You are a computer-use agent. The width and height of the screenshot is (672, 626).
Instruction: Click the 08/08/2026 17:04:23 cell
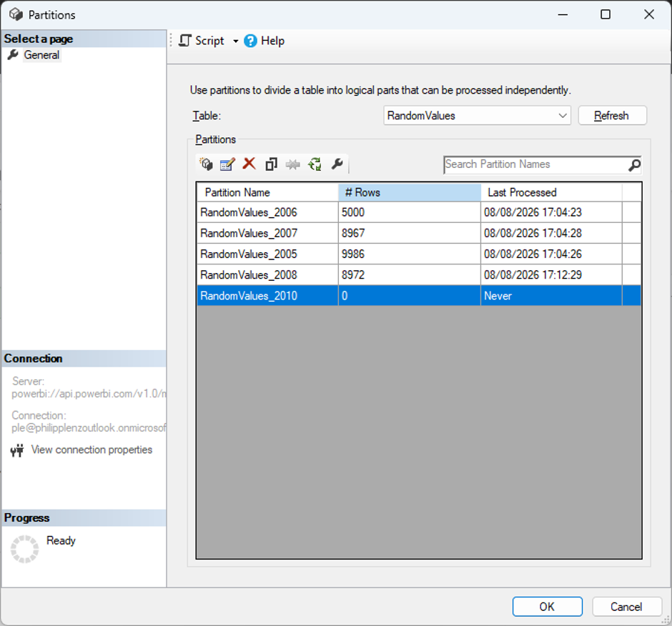(551, 212)
